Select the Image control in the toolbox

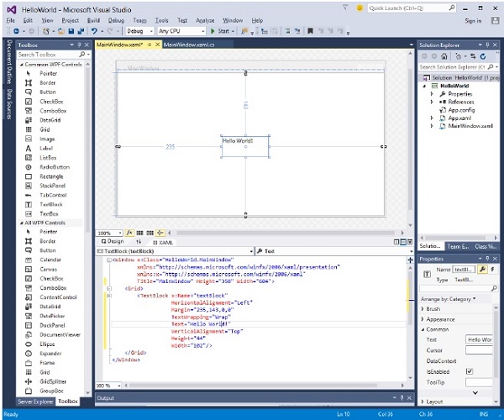46,139
